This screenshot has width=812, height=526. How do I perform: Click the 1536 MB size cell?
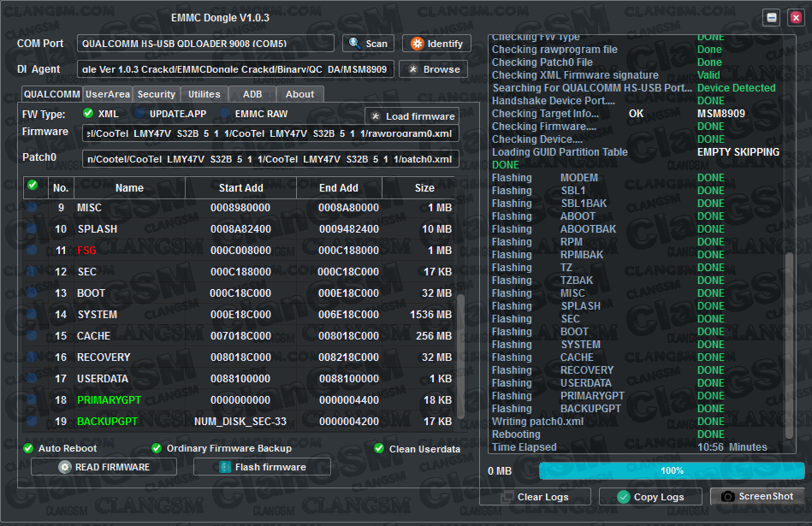coord(431,314)
